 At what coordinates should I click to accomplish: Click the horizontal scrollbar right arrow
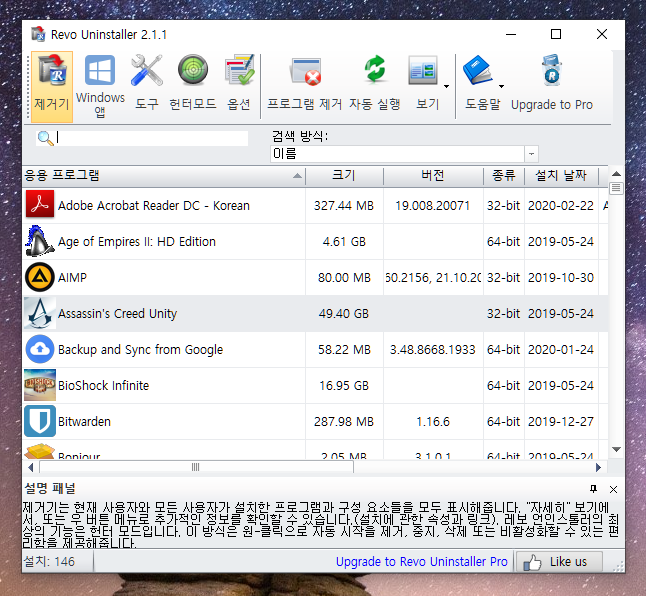599,467
